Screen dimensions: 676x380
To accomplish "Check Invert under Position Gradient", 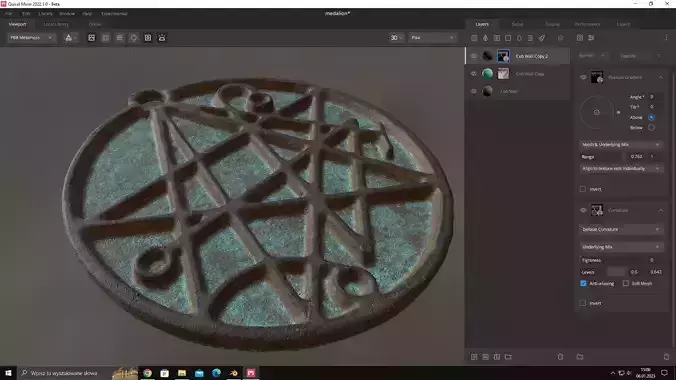I will [x=583, y=189].
